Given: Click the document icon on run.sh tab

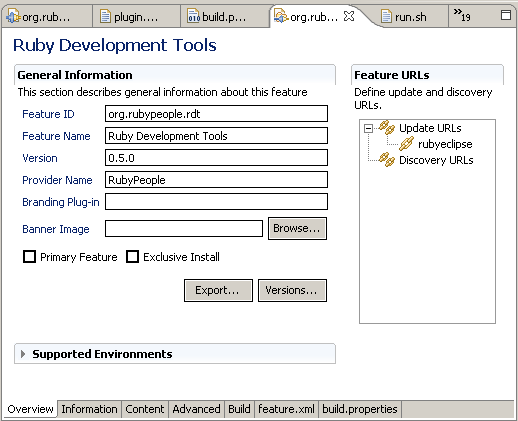Looking at the screenshot, I should (386, 16).
